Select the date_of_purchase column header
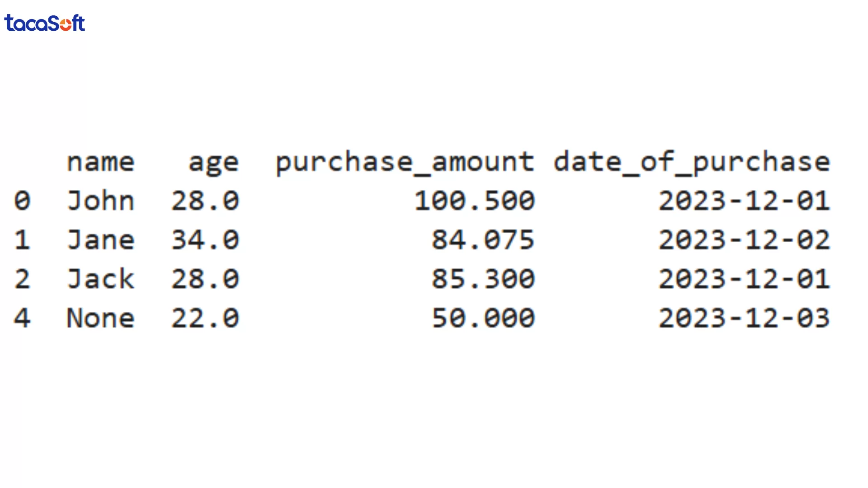868x488 pixels. pyautogui.click(x=692, y=163)
